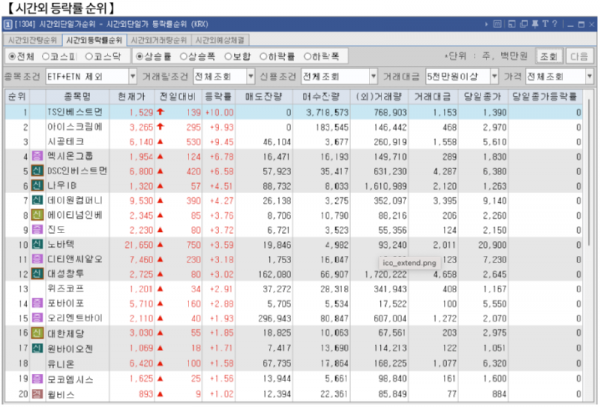Select the 아이스크림에 stock name

tap(75, 127)
